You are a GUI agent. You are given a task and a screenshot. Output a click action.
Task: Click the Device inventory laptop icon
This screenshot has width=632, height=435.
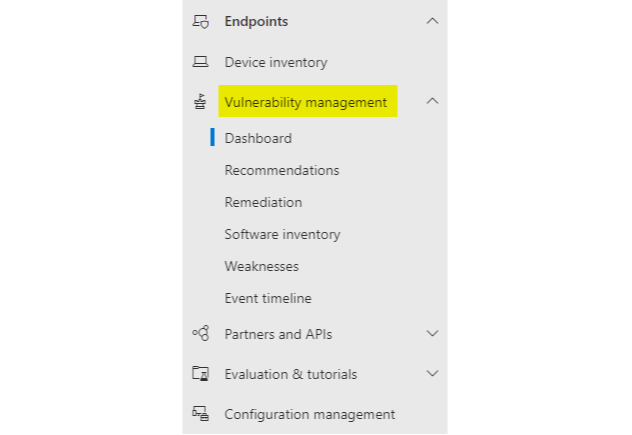[200, 62]
